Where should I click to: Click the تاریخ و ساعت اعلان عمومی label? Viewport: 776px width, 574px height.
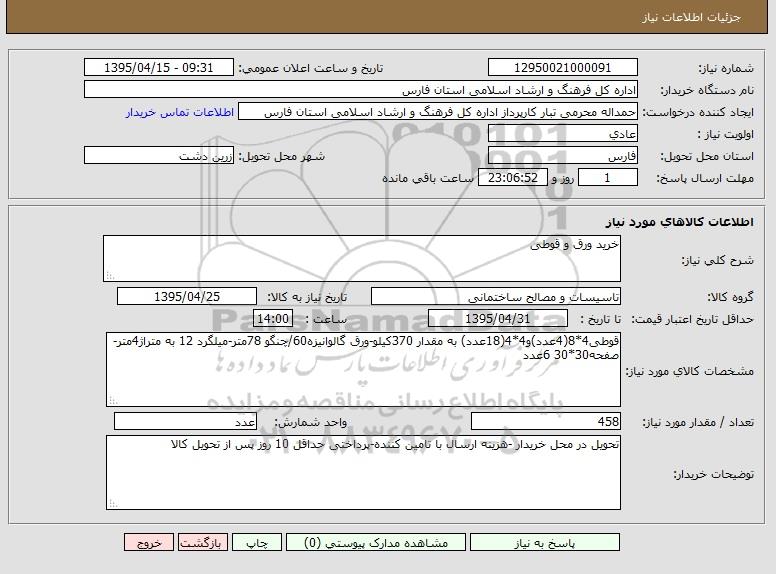tap(311, 68)
